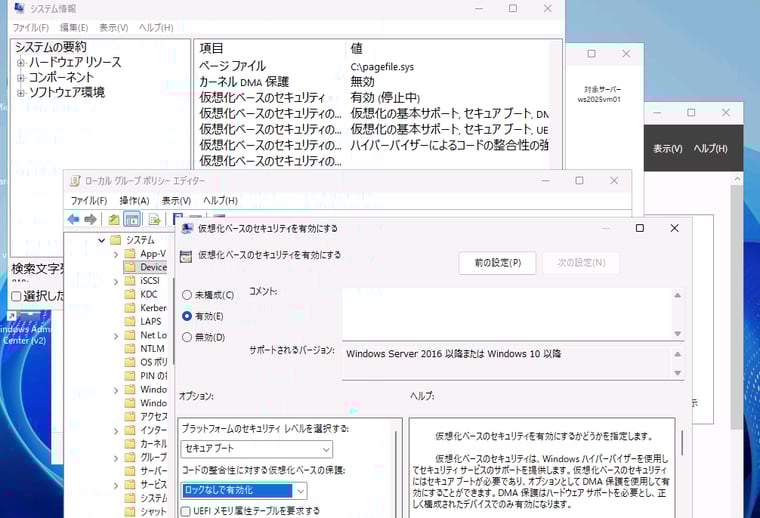Click the Export List toolbar icon

point(155,220)
